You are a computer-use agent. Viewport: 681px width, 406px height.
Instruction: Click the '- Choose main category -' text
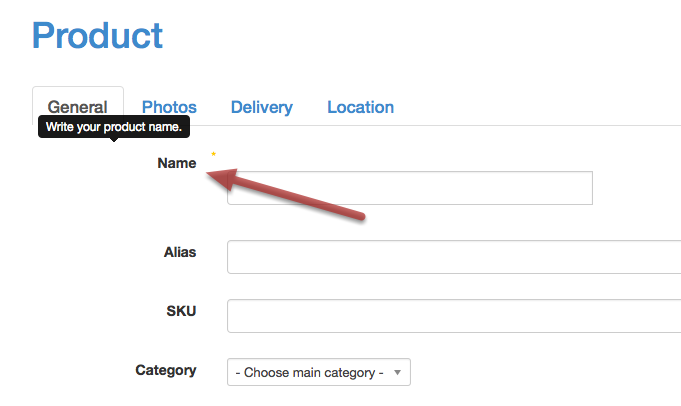[309, 373]
